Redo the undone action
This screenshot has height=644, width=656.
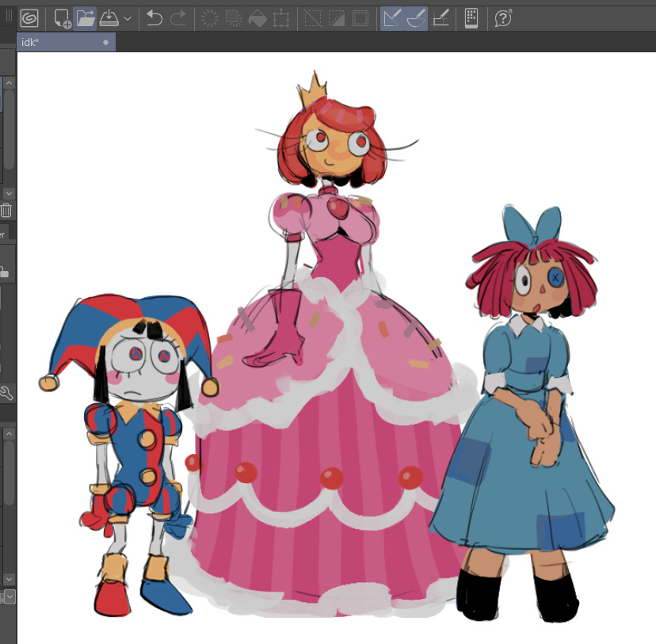177,18
